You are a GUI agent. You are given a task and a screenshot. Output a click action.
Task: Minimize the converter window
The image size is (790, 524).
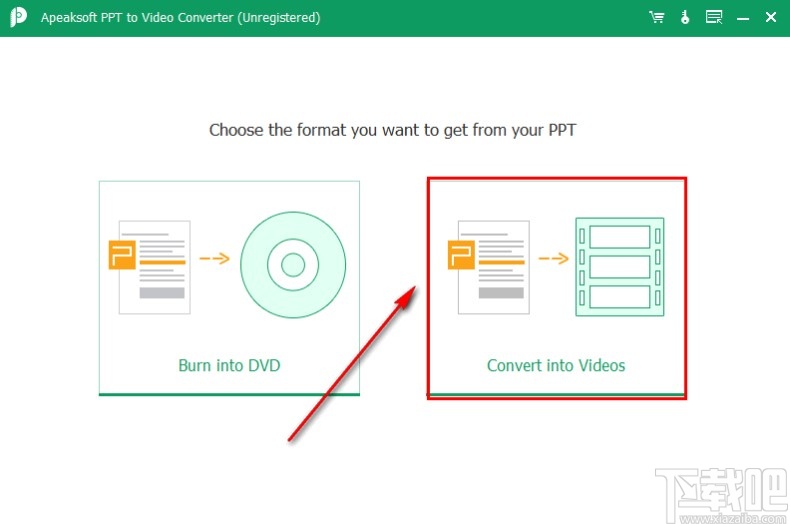click(x=743, y=19)
